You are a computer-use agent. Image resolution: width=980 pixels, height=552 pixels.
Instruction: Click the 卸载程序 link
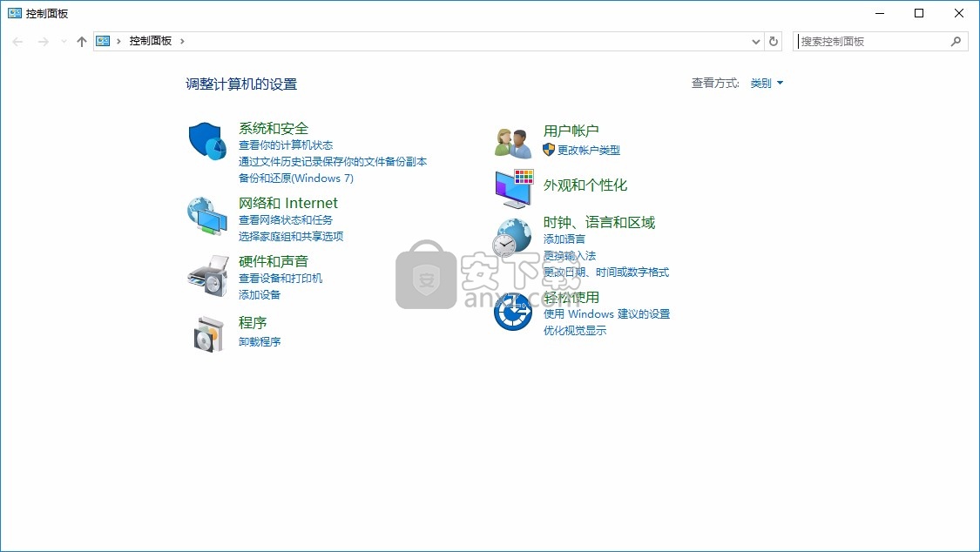click(x=260, y=341)
